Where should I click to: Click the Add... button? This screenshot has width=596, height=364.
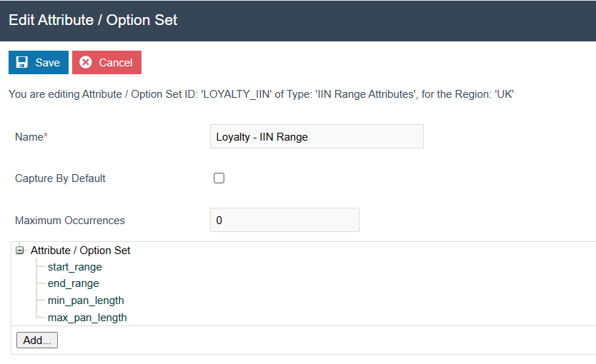pos(37,340)
